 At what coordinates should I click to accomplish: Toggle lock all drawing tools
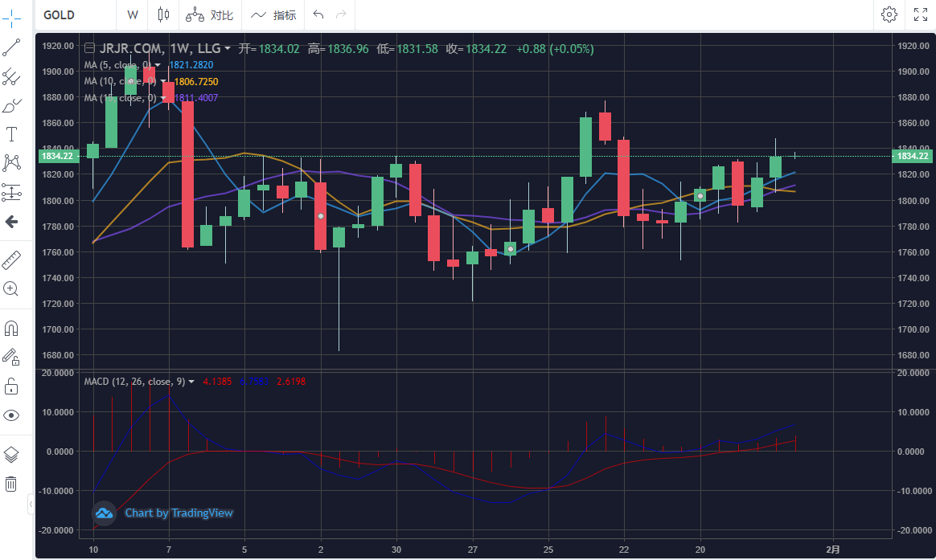coord(12,386)
